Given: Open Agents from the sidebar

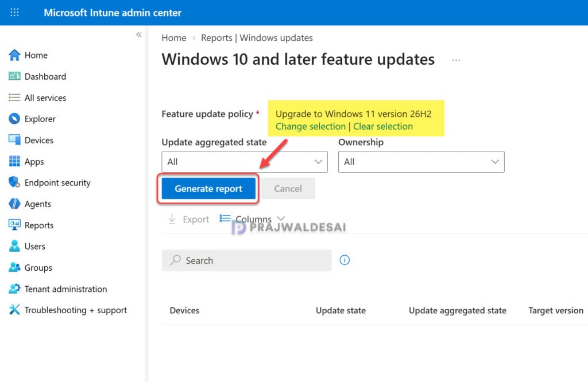Looking at the screenshot, I should [37, 204].
